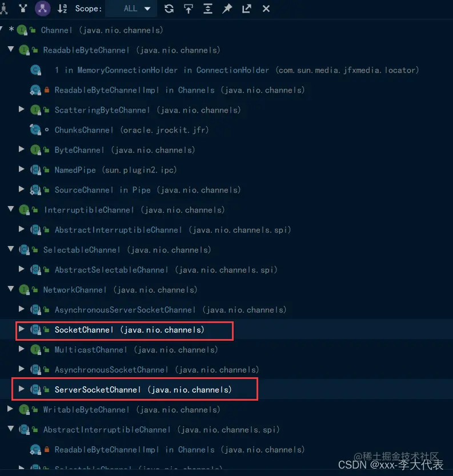The width and height of the screenshot is (453, 476).
Task: Select SourceChannel in Pipe row text
Action: pos(147,190)
